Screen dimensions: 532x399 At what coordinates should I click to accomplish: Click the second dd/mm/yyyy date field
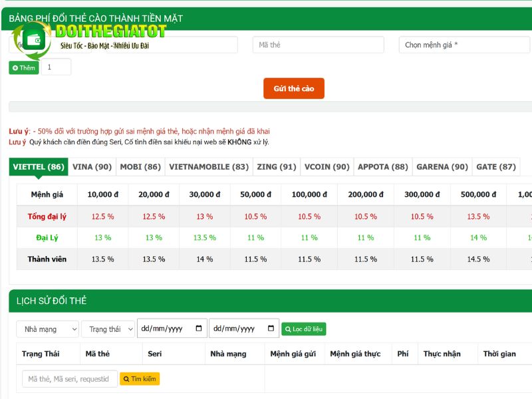(x=244, y=329)
